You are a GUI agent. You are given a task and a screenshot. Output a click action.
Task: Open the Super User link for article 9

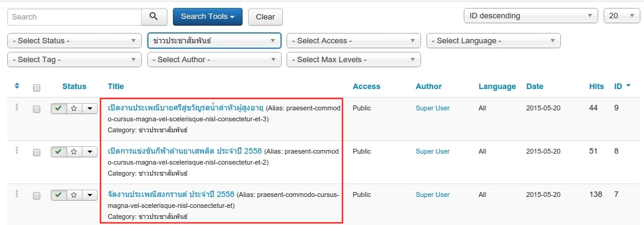coord(433,108)
